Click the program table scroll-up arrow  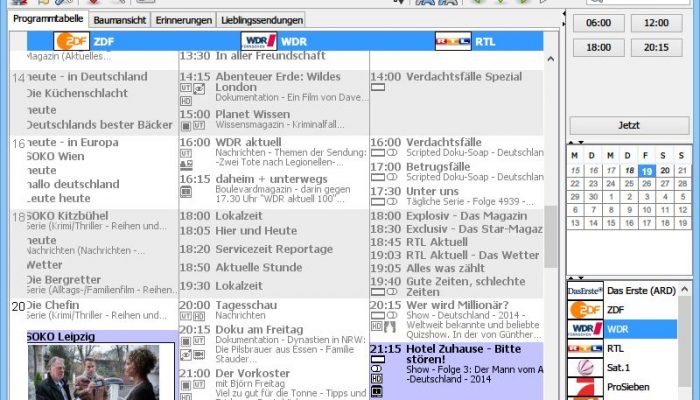[551, 59]
